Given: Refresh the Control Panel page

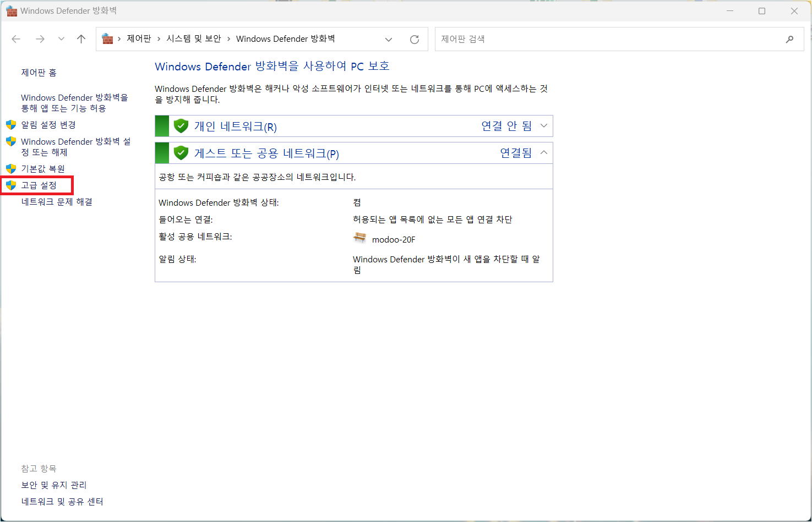Looking at the screenshot, I should [415, 40].
